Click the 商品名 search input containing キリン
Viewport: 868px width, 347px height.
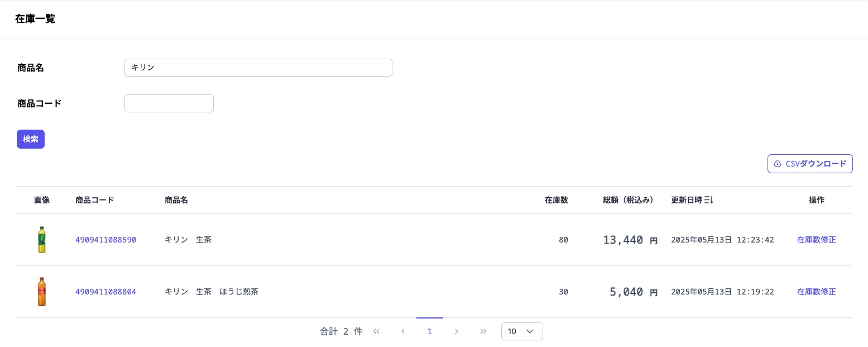coord(258,68)
